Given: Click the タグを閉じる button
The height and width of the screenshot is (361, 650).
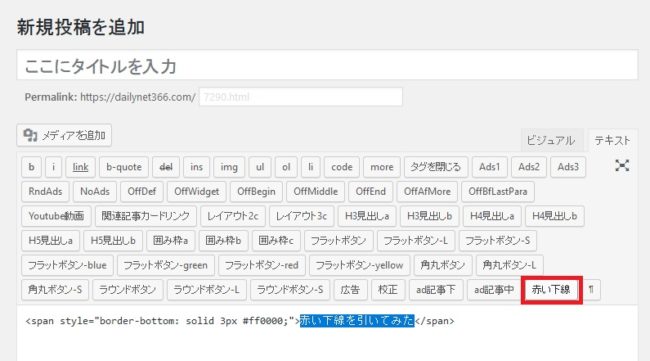Looking at the screenshot, I should (436, 167).
